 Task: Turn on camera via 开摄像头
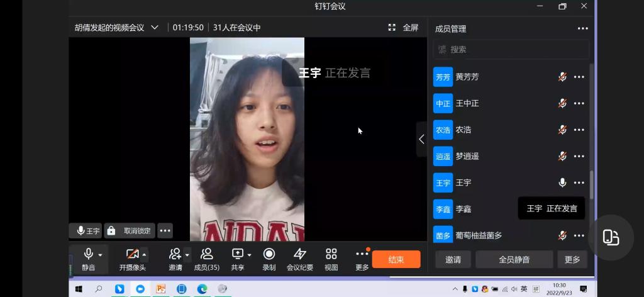coord(132,254)
